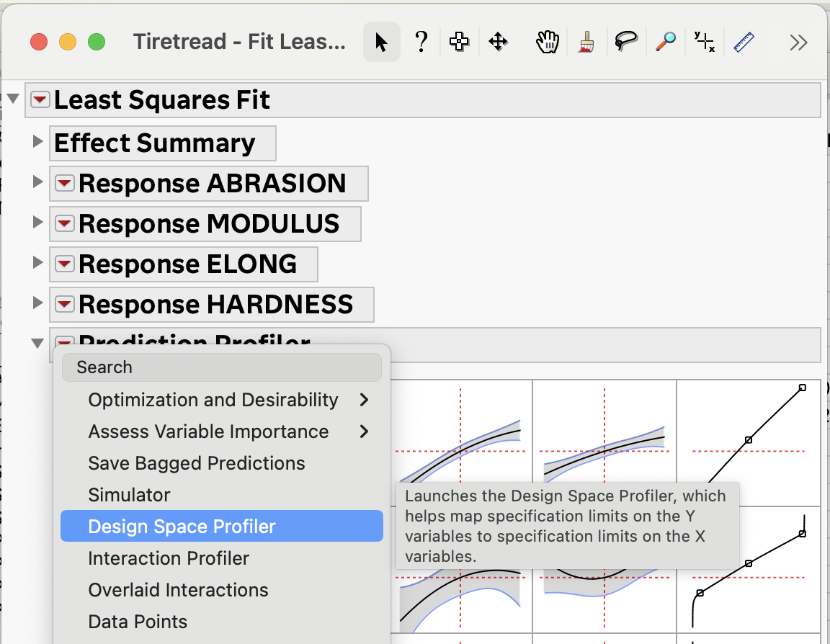This screenshot has width=830, height=644.
Task: Select the magnifier zoom tool
Action: coord(665,42)
